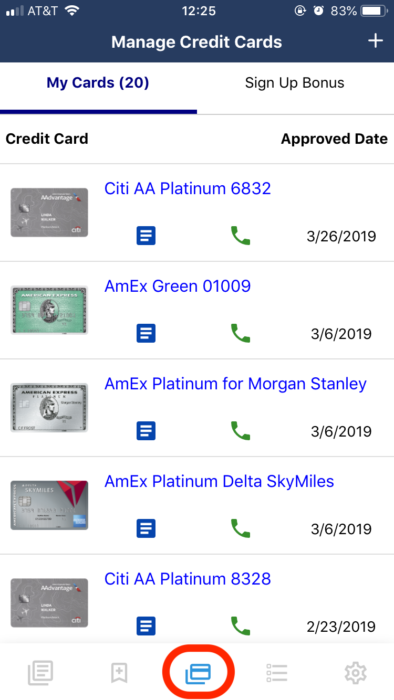Call issuer for Citi AA Platinum 6832
The height and width of the screenshot is (700, 394).
pos(241,235)
